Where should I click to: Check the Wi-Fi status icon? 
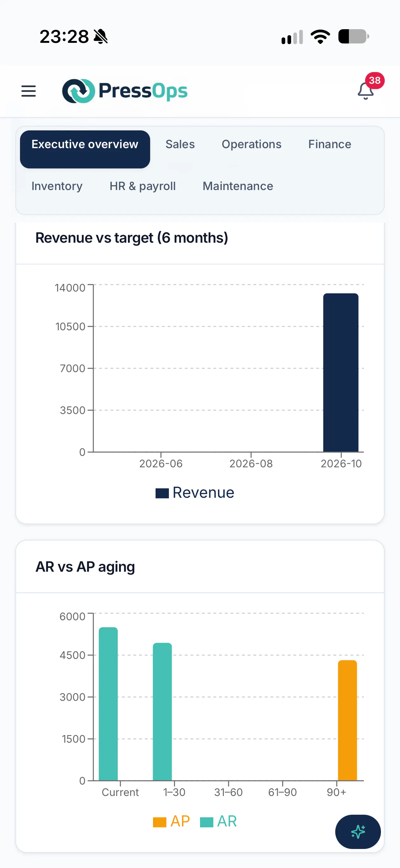point(320,36)
